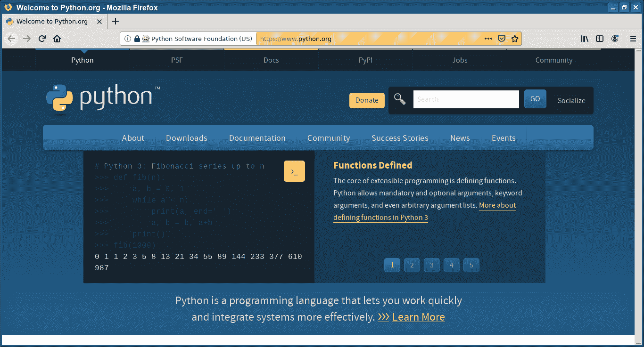Open the Firefox account icon
The width and height of the screenshot is (644, 347).
click(615, 39)
